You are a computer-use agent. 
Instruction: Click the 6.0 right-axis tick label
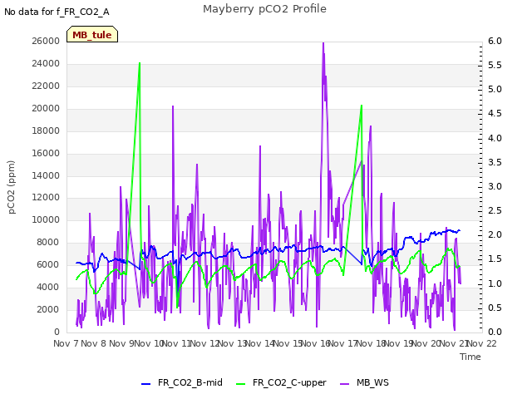tap(495, 41)
